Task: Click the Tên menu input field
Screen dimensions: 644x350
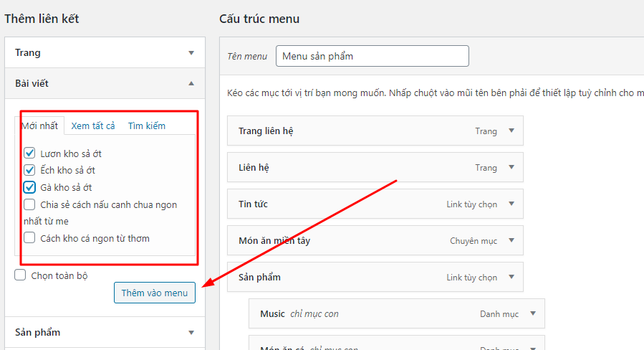Action: (372, 56)
